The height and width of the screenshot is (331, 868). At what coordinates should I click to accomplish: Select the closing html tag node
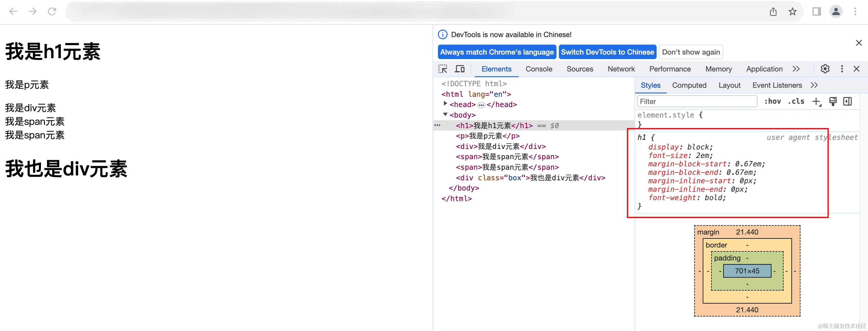457,199
